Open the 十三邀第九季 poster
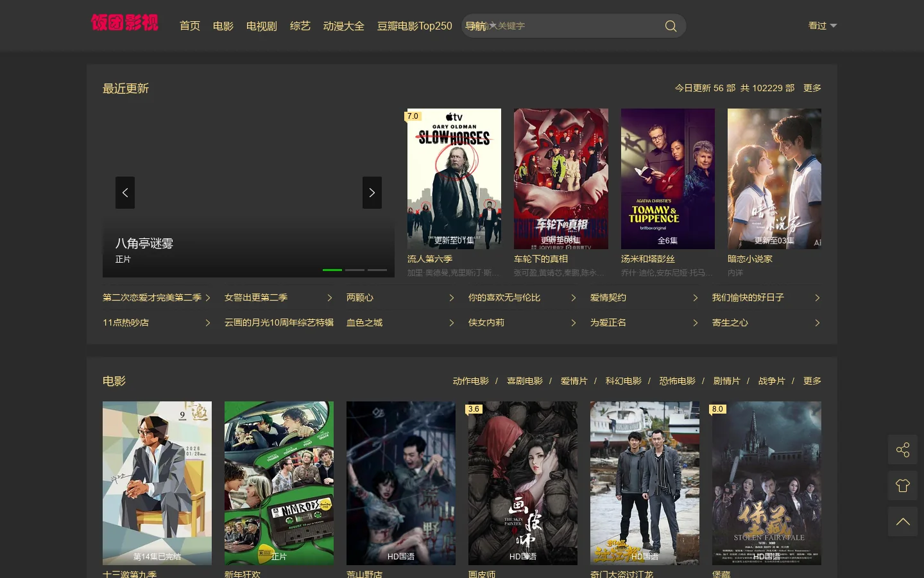This screenshot has width=924, height=578. tap(157, 483)
